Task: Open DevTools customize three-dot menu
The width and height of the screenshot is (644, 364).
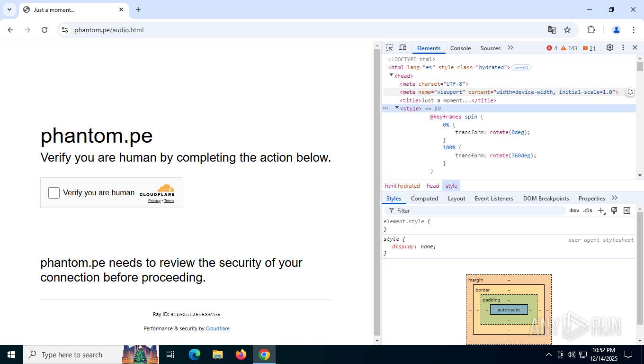Action: [623, 48]
